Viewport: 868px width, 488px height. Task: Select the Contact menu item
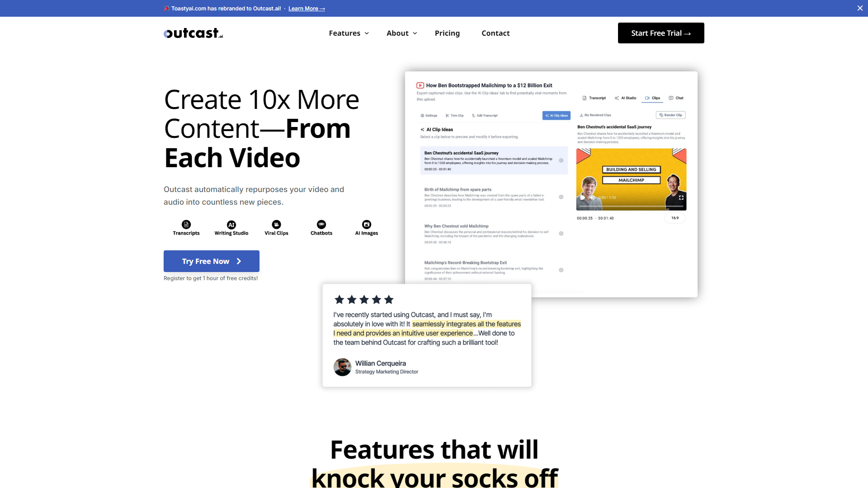tap(495, 33)
